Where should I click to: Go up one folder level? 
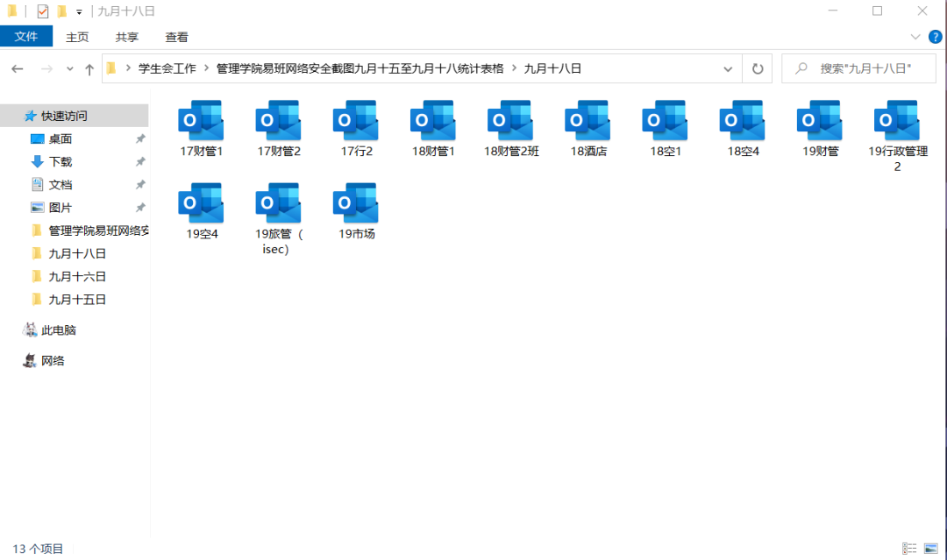pyautogui.click(x=89, y=68)
